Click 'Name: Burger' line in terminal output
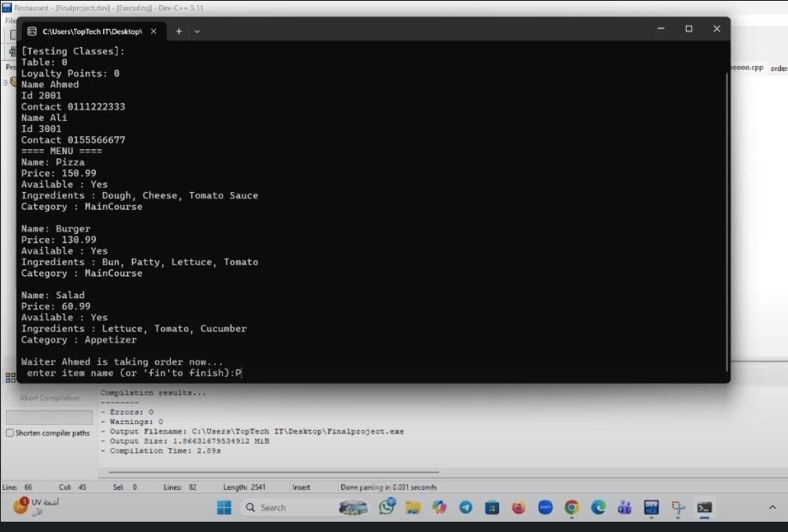Screen dimensions: 788x532 click(56, 229)
